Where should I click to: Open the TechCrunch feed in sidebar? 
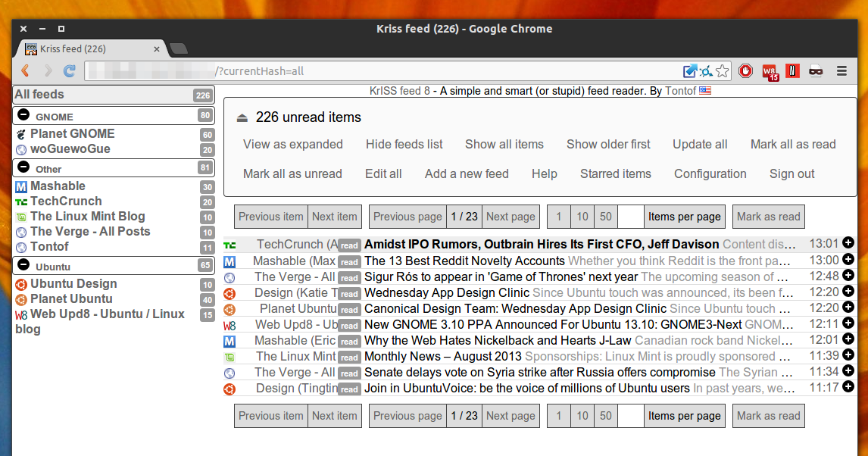coord(66,201)
